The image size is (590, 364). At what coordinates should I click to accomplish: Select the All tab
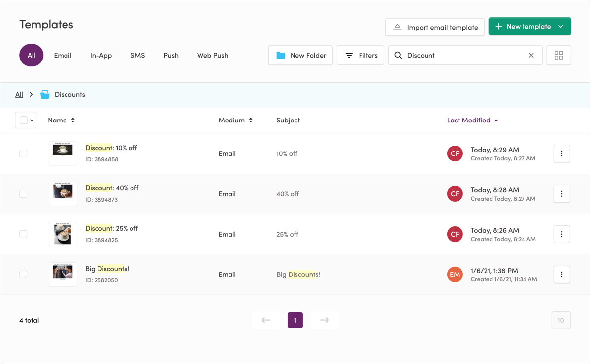tap(31, 55)
